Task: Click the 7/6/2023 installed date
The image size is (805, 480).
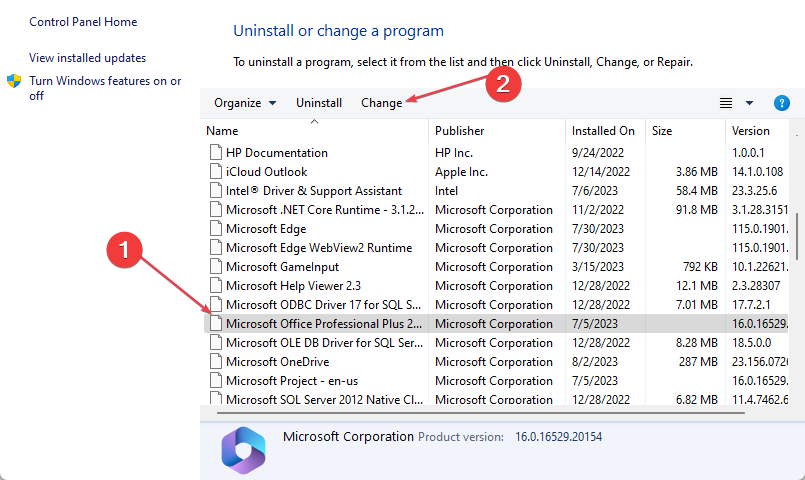Action: tap(595, 190)
